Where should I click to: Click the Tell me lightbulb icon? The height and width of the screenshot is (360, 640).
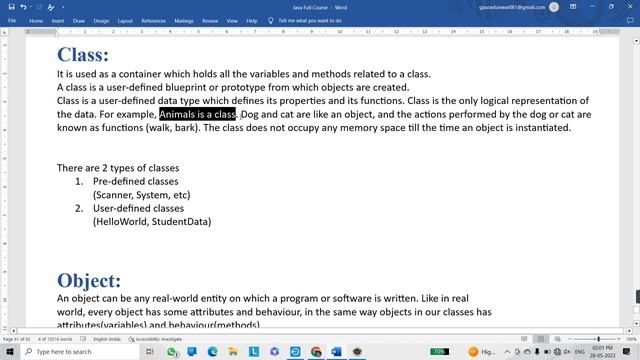[270, 20]
